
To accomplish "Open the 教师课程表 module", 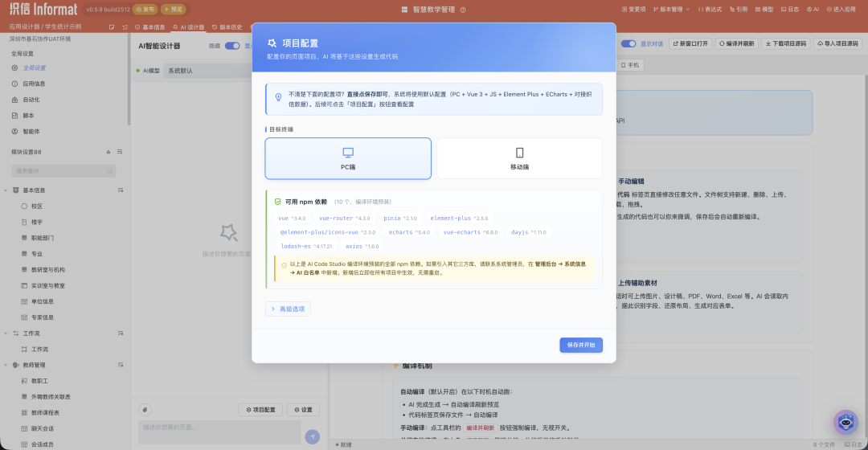I will [x=45, y=413].
